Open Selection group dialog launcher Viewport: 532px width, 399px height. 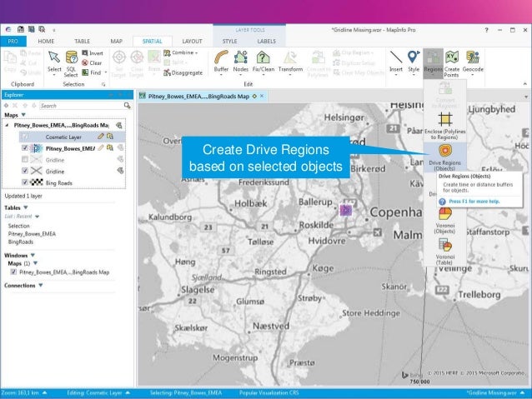103,84
